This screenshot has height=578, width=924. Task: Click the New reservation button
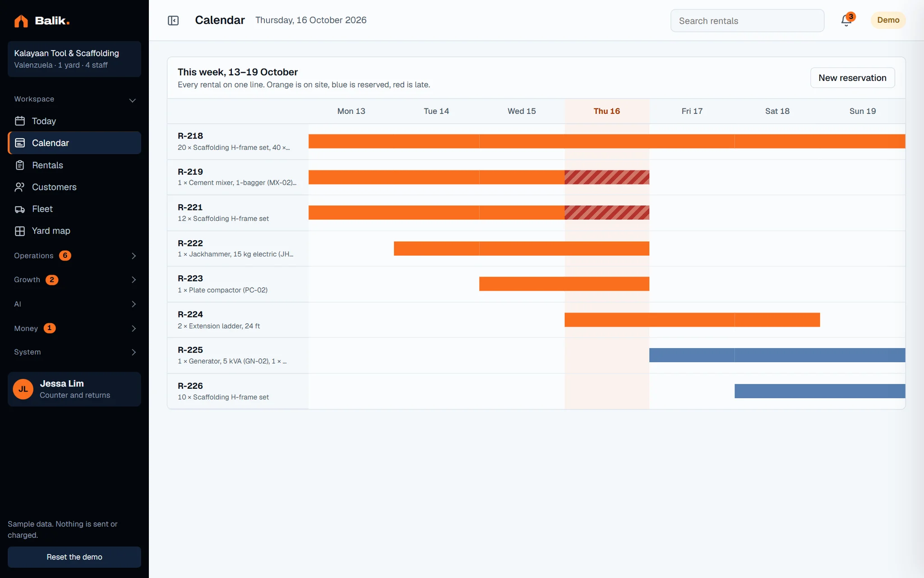click(x=852, y=78)
